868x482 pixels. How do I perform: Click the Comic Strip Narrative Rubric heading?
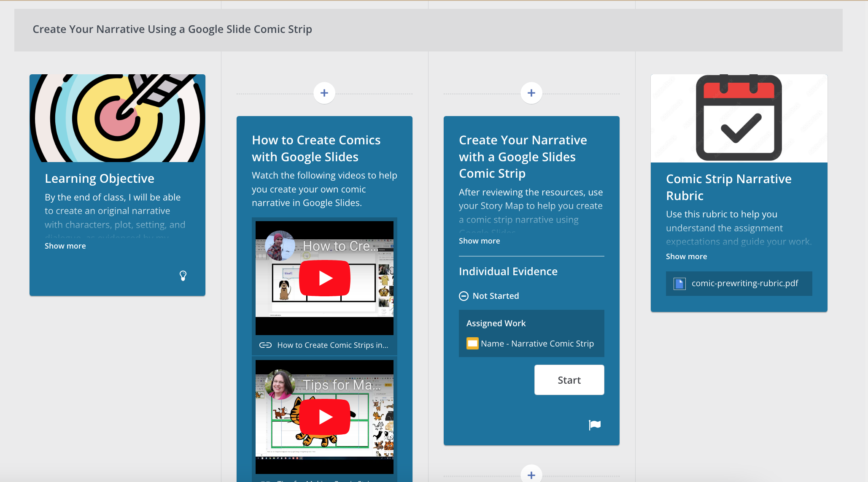[x=729, y=187]
